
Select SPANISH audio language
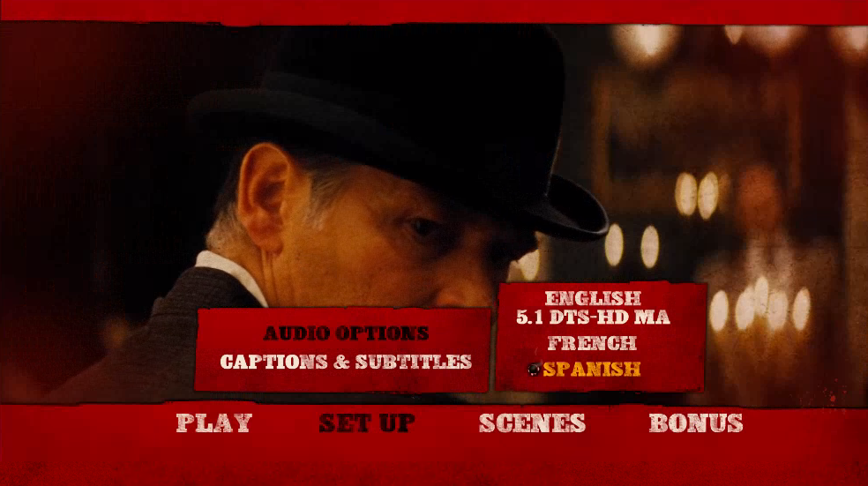pos(592,370)
